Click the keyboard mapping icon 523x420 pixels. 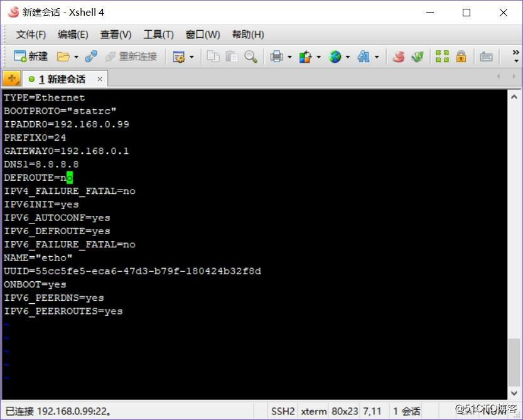486,57
